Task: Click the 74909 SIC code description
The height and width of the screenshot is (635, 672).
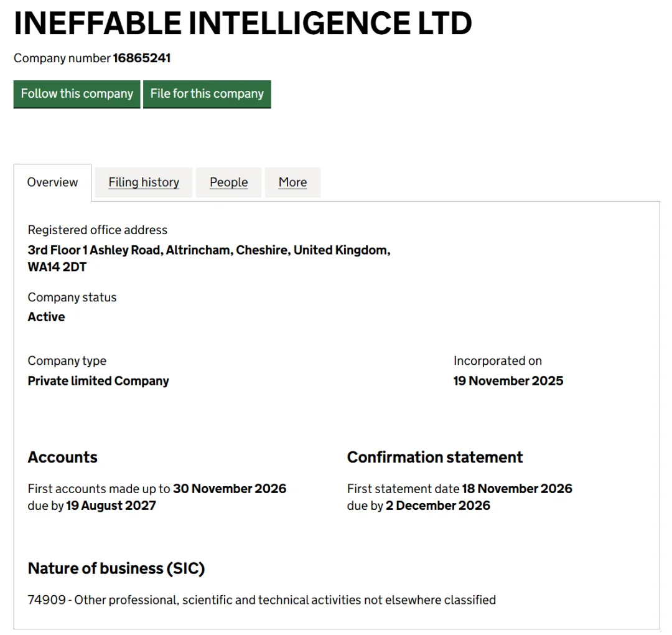Action: pos(261,600)
